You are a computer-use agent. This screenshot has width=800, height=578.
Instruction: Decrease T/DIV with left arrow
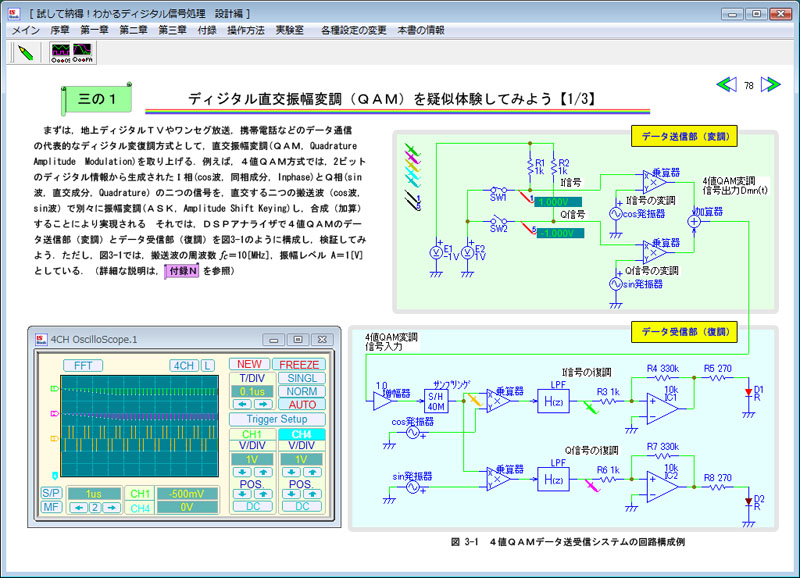[x=242, y=404]
